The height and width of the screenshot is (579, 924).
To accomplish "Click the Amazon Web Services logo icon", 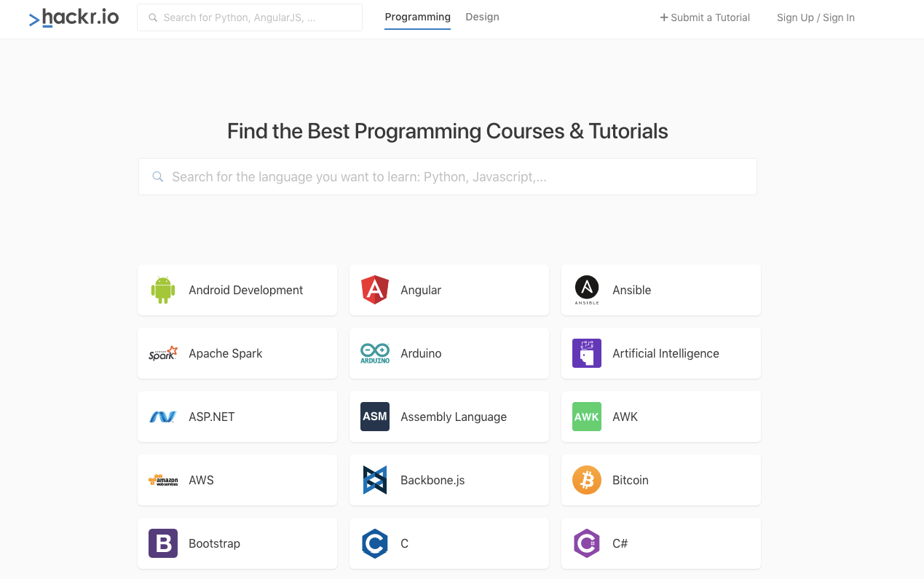I will 163,480.
